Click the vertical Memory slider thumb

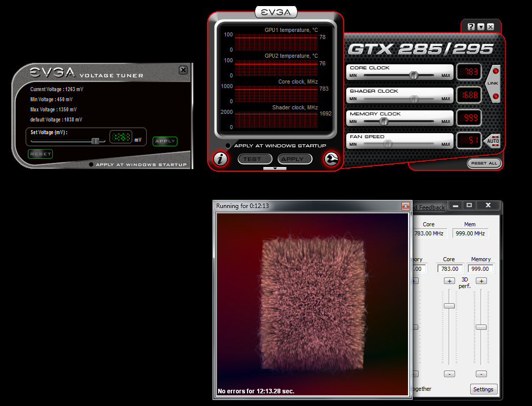(x=481, y=327)
